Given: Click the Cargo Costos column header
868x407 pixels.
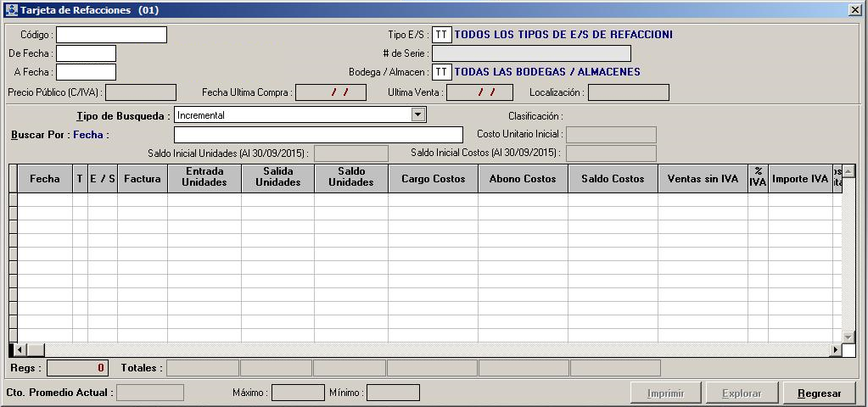Looking at the screenshot, I should pyautogui.click(x=433, y=179).
